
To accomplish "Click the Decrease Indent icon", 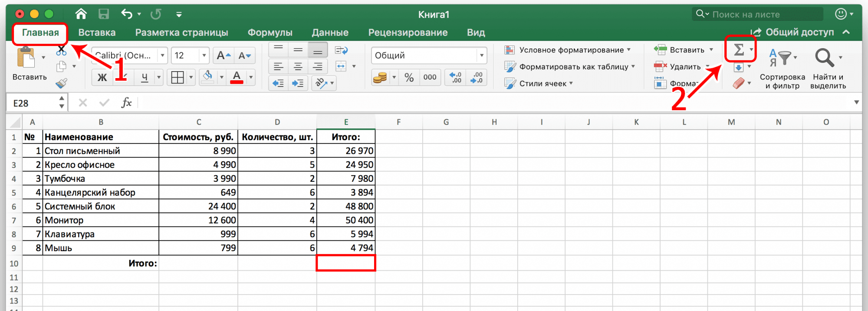I will (x=278, y=83).
